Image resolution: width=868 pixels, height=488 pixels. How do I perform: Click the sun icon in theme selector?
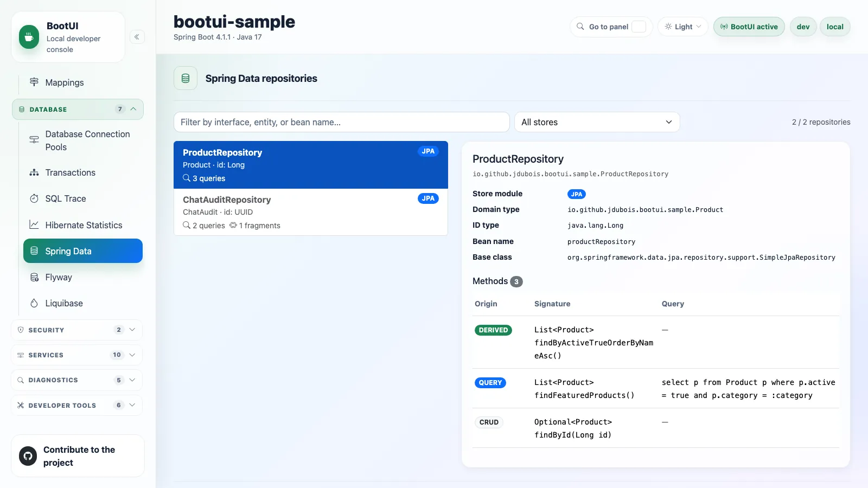click(668, 27)
